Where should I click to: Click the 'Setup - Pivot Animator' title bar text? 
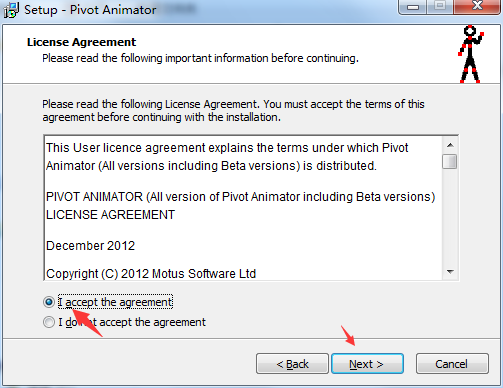coord(90,10)
